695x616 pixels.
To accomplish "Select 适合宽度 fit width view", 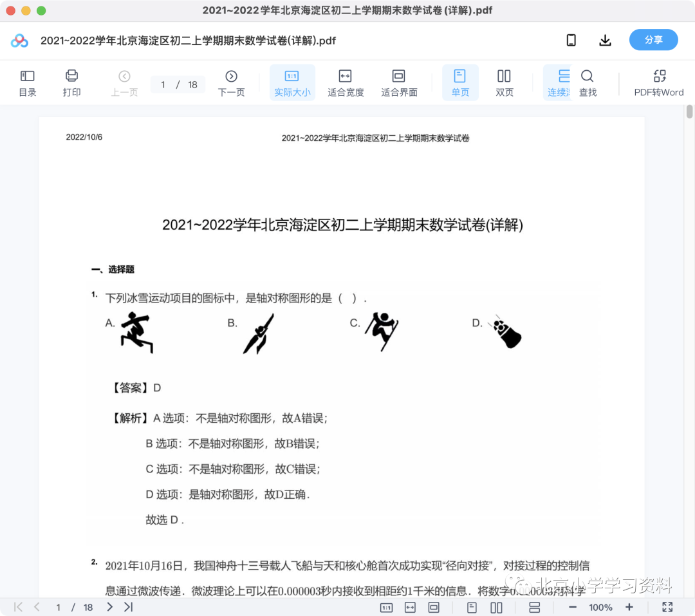I will pos(346,83).
